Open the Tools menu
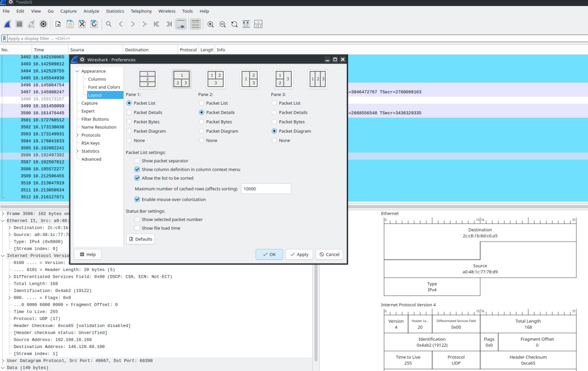The width and height of the screenshot is (588, 371). pos(187,11)
